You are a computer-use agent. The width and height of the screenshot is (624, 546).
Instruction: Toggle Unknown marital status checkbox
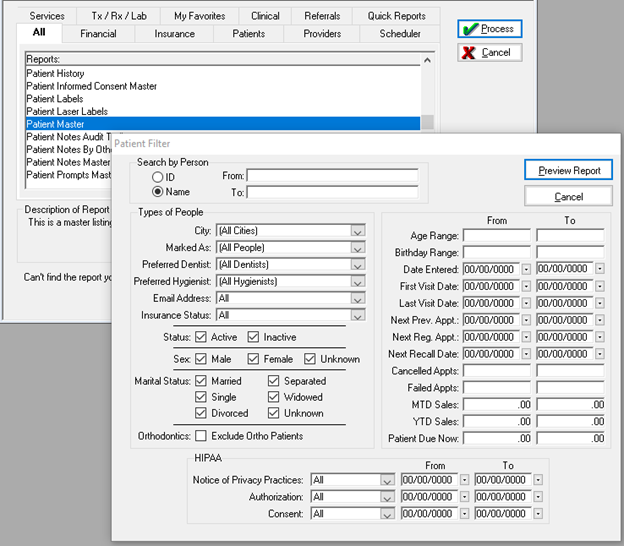(273, 413)
